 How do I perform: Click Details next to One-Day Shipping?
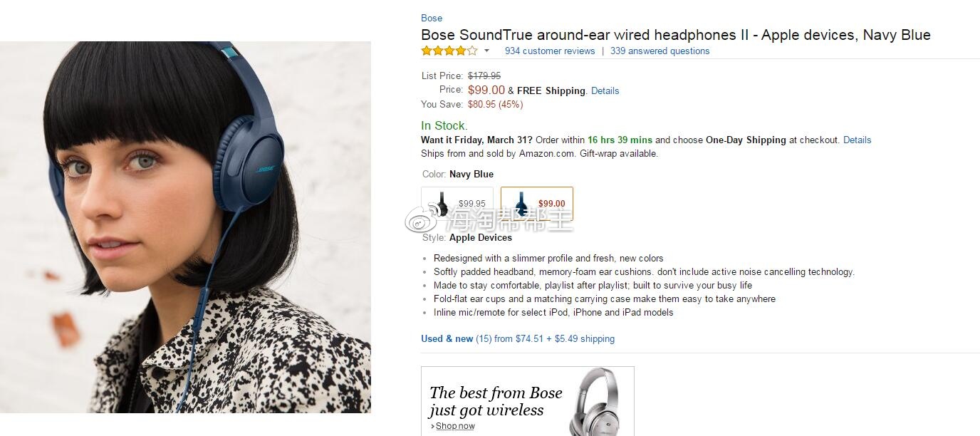click(x=857, y=140)
